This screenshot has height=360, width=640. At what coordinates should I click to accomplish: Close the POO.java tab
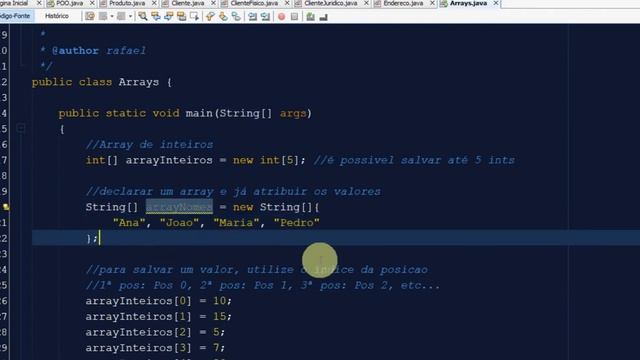[x=92, y=3]
